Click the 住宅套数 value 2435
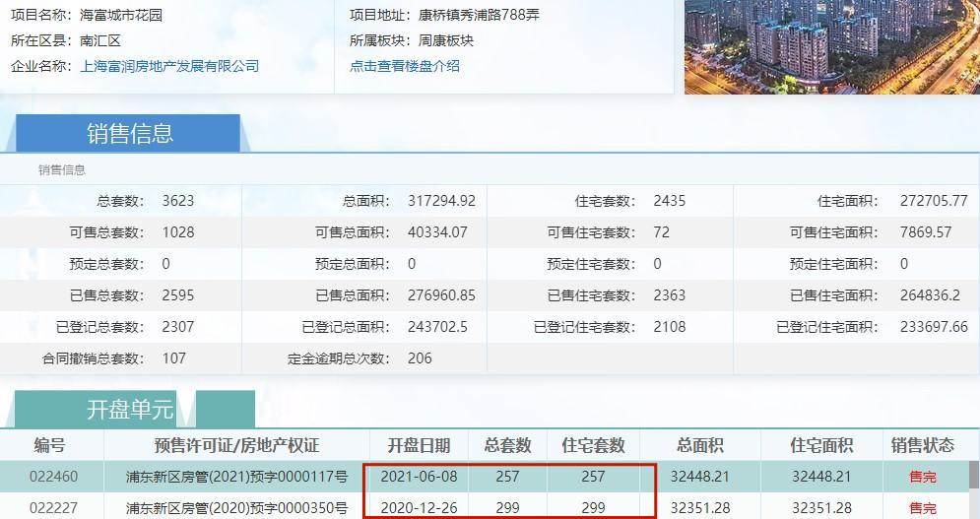 click(x=670, y=201)
